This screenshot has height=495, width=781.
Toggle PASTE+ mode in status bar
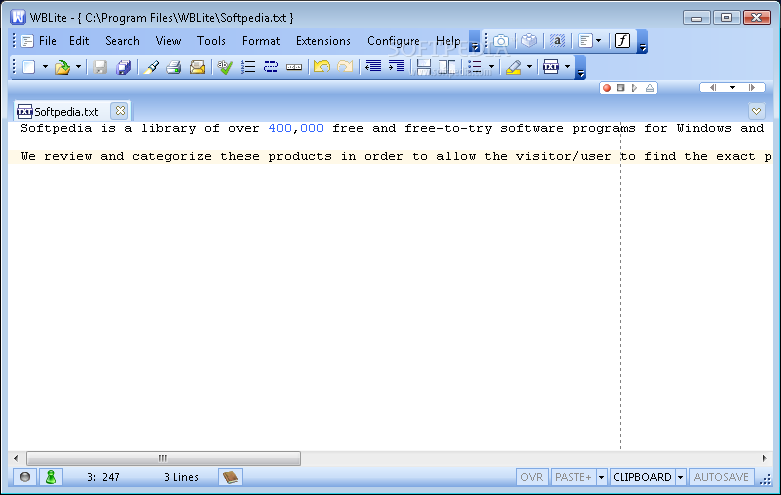[x=573, y=477]
